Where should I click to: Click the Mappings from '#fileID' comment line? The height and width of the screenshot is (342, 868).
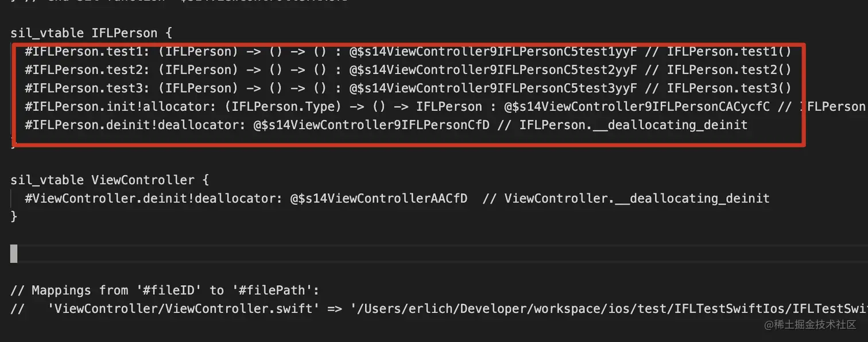coord(165,290)
